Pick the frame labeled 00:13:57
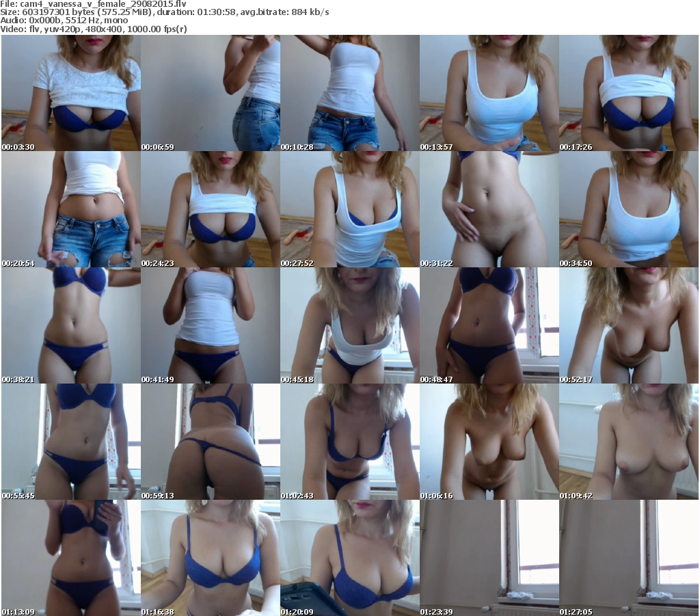Viewport: 700px width, 616px height. coord(489,93)
